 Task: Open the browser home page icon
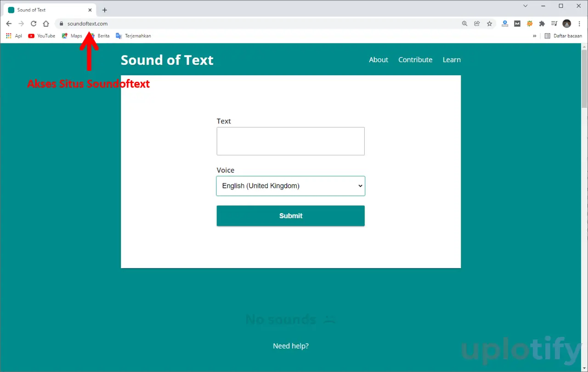[x=46, y=23]
